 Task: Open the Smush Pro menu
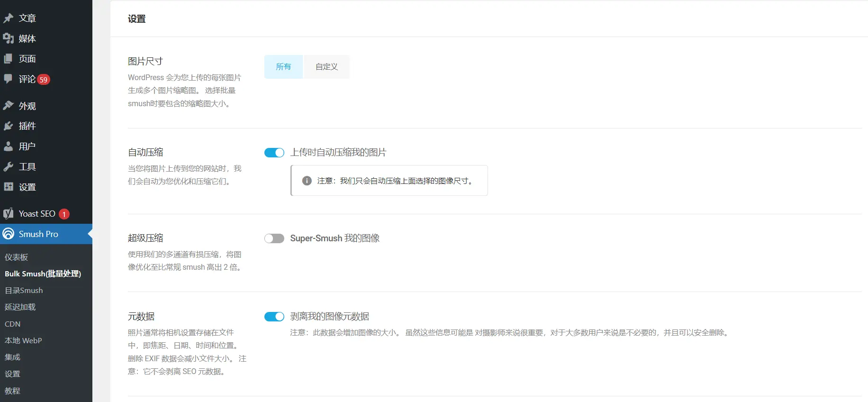tap(46, 234)
